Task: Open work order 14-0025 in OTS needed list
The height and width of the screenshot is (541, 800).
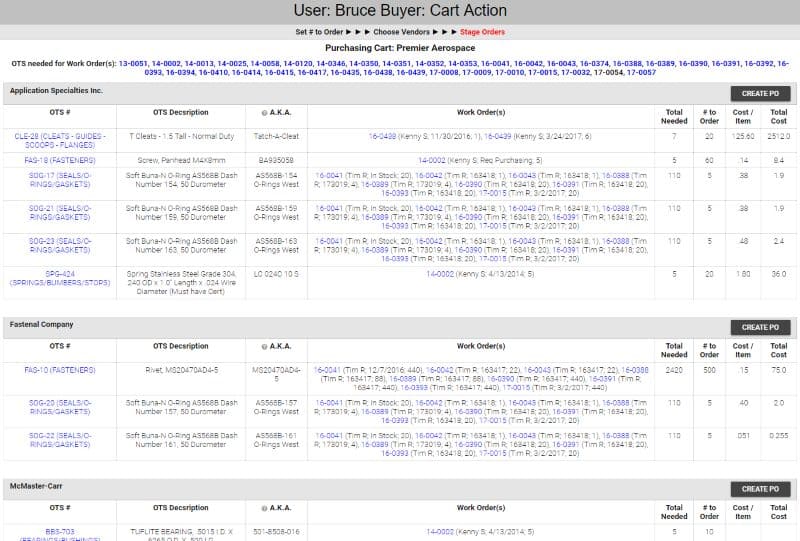Action: pyautogui.click(x=232, y=64)
